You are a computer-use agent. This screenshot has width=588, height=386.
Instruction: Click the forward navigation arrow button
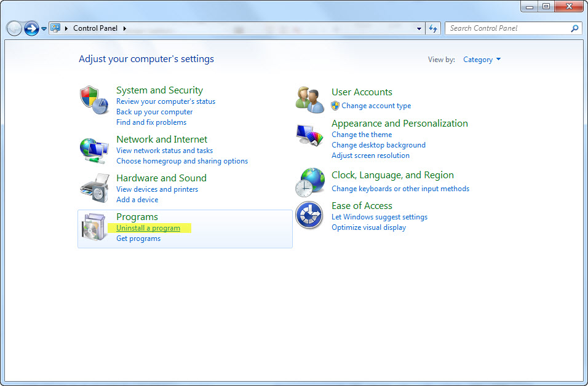coord(31,28)
